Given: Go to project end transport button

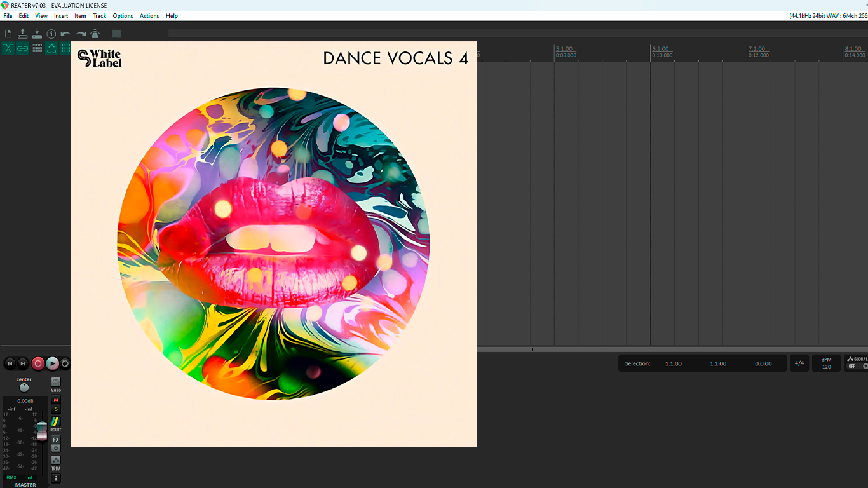Looking at the screenshot, I should pos(23,363).
